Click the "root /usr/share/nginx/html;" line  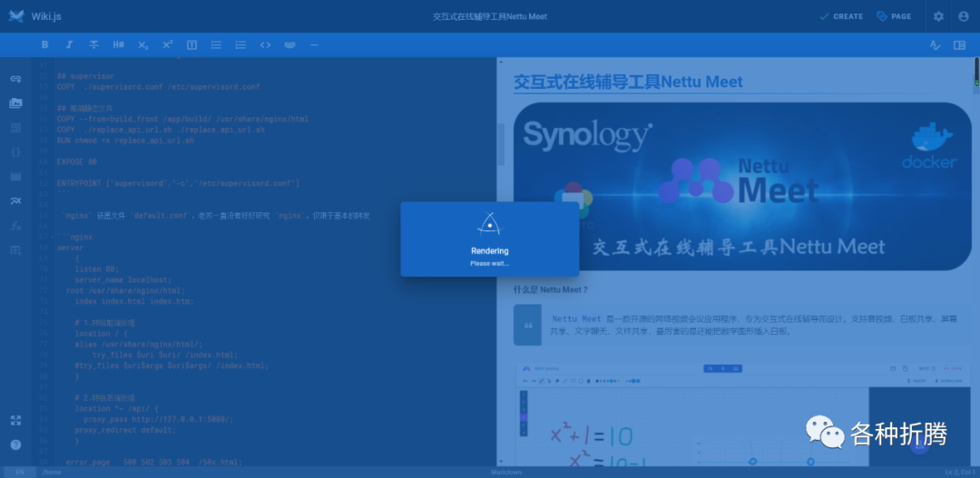[x=125, y=290]
